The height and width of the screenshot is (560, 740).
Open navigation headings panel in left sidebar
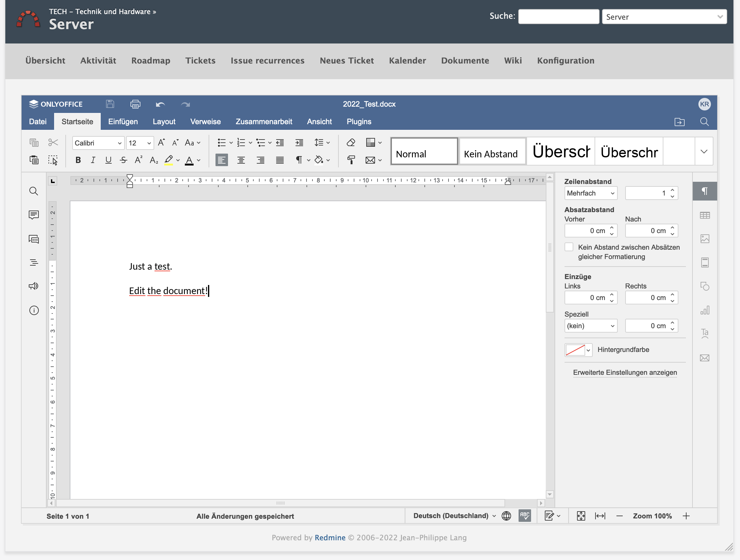(34, 262)
